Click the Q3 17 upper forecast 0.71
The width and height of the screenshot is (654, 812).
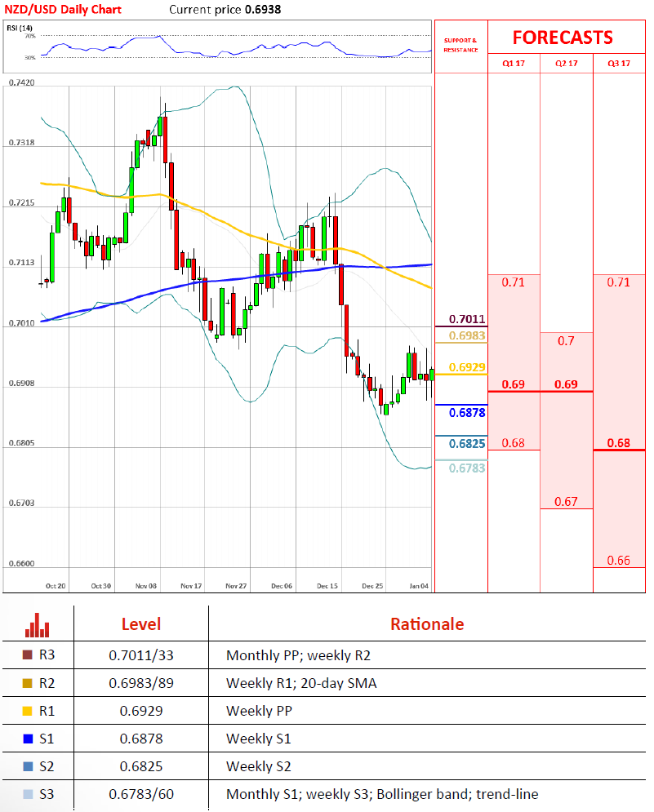click(x=619, y=282)
